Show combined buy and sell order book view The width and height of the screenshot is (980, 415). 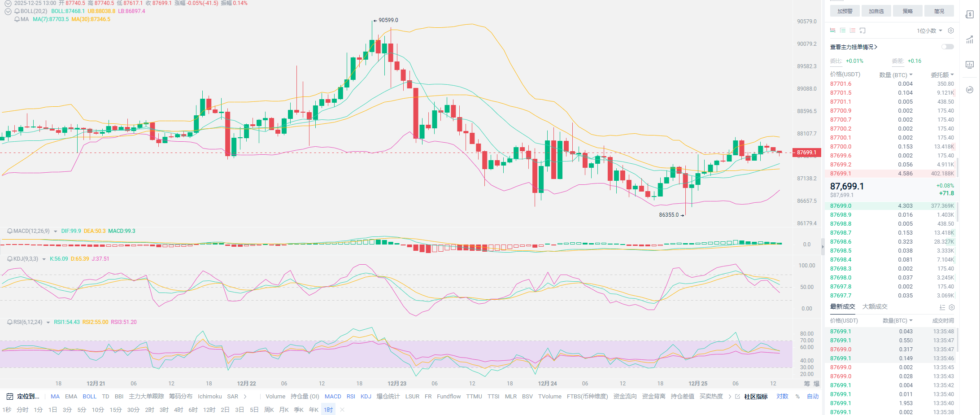click(832, 31)
